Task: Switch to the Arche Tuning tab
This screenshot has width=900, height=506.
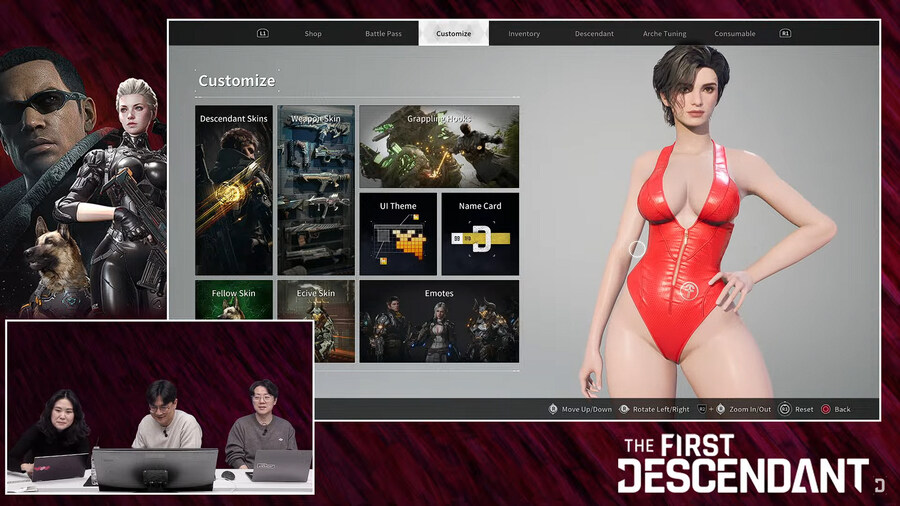Action: point(664,34)
